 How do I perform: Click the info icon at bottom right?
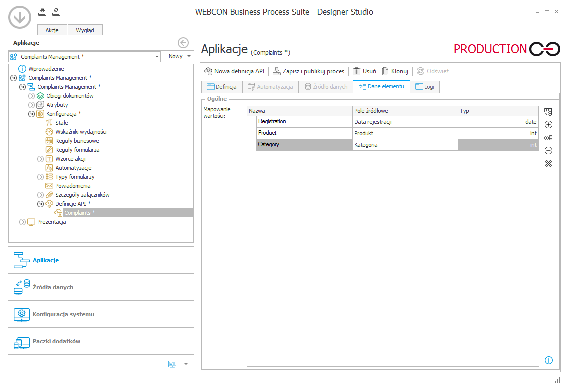549,360
